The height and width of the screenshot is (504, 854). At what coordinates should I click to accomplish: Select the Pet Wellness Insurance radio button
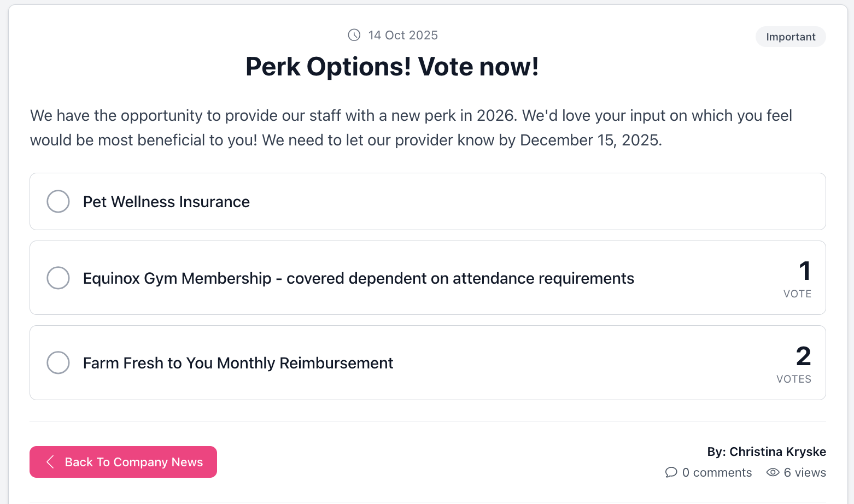[x=58, y=201]
